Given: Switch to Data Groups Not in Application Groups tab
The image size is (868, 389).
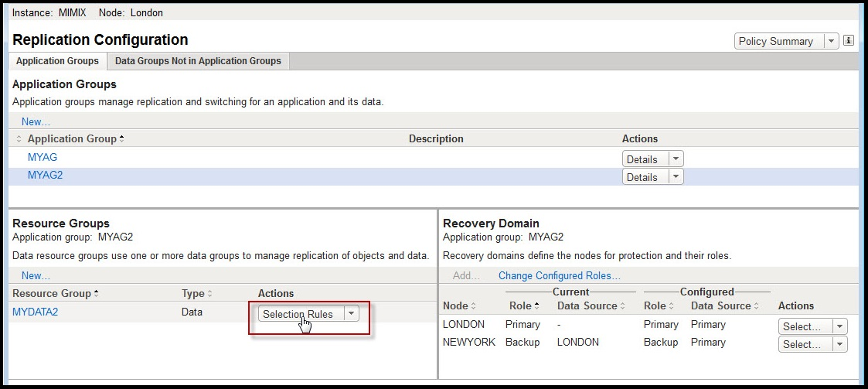Looking at the screenshot, I should 198,61.
